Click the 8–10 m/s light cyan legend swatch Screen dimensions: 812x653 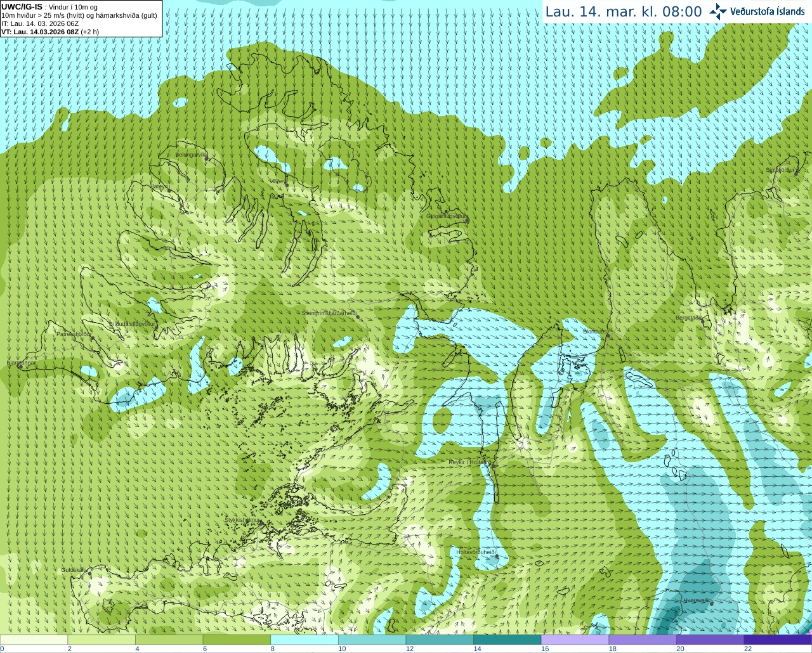(304, 640)
